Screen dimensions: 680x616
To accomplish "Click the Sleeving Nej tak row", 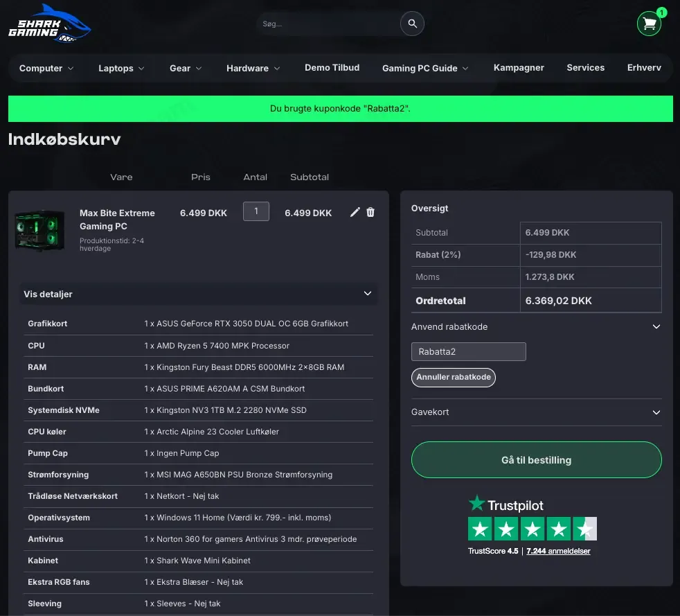I will click(198, 604).
